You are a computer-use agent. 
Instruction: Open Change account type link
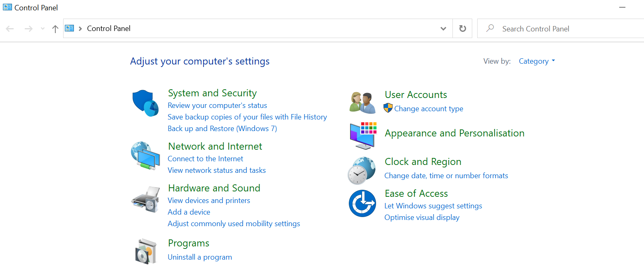tap(429, 109)
